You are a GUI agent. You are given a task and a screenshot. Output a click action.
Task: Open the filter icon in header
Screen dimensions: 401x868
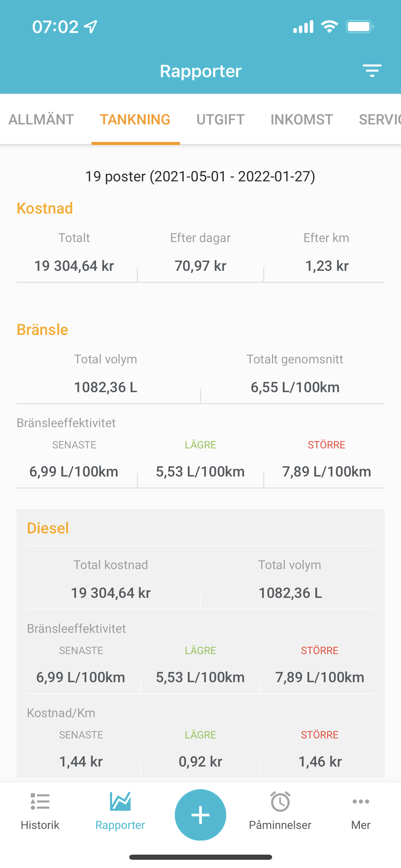coord(372,71)
